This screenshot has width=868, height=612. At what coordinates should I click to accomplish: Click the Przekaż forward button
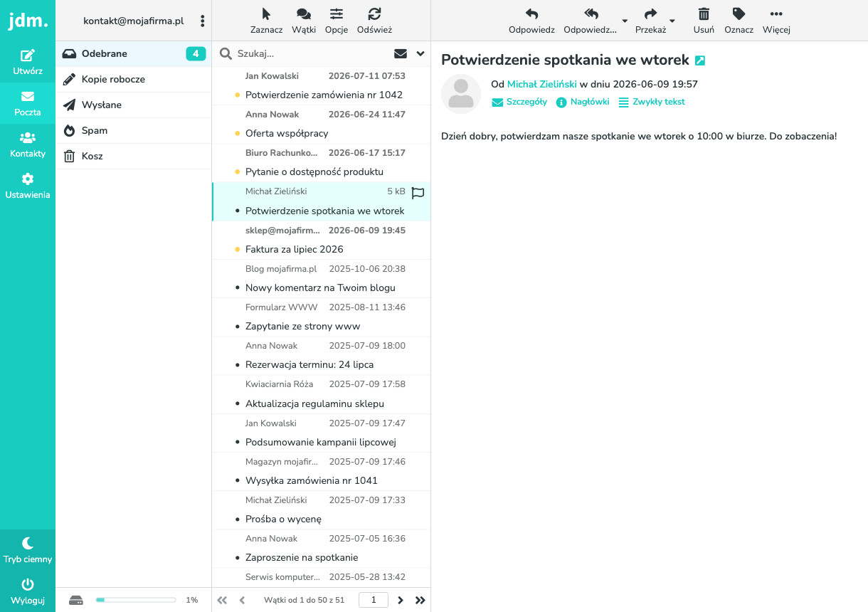pyautogui.click(x=650, y=21)
